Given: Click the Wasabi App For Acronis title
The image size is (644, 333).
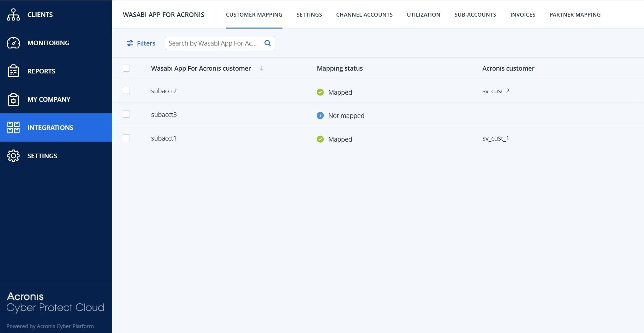Looking at the screenshot, I should [163, 14].
